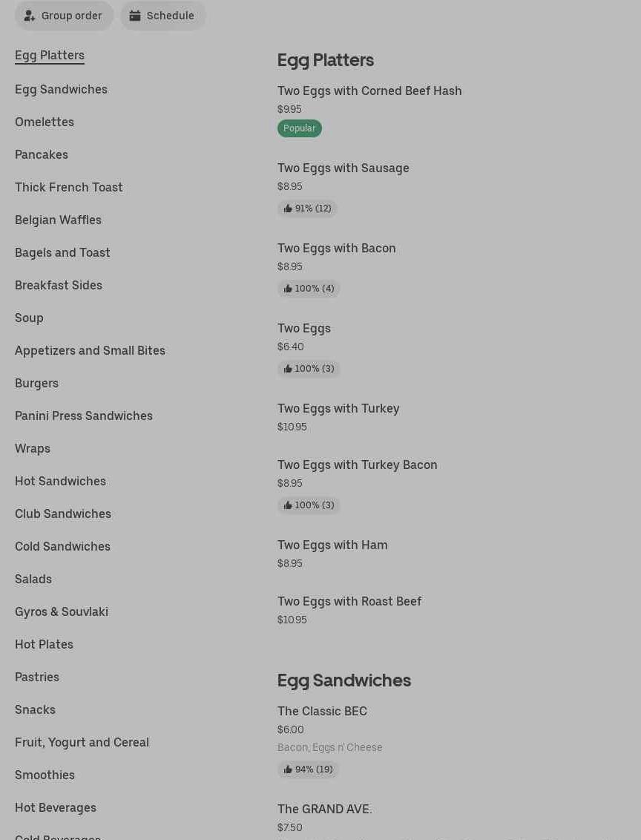Click thumbs-up icon under Two Eggs with Sausage

click(x=288, y=209)
